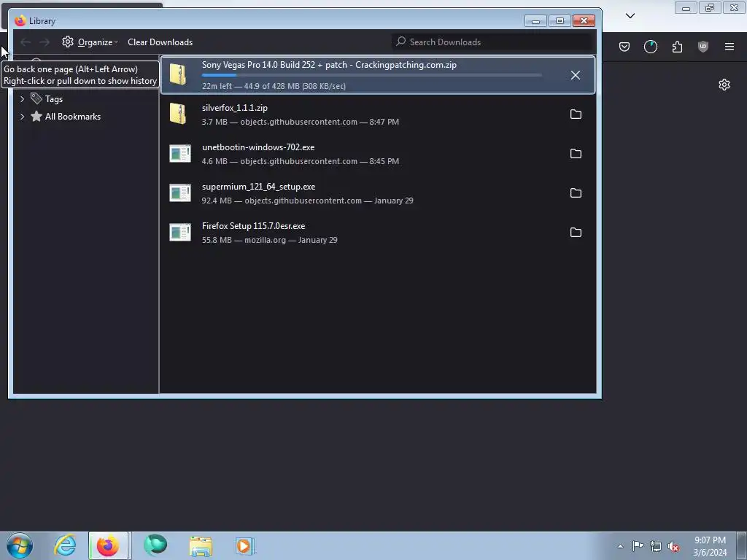Screen dimensions: 747x560
Task: Select Tags in the sidebar
Action: point(54,99)
